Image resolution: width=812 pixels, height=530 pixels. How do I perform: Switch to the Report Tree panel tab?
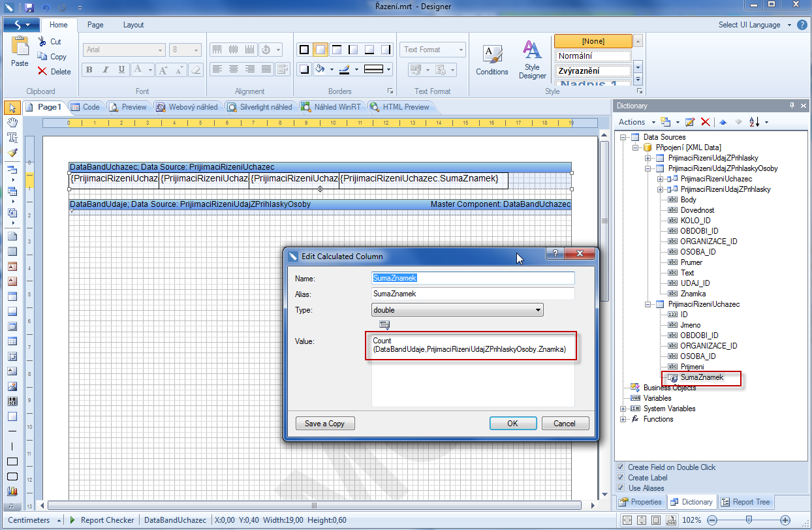pyautogui.click(x=746, y=502)
